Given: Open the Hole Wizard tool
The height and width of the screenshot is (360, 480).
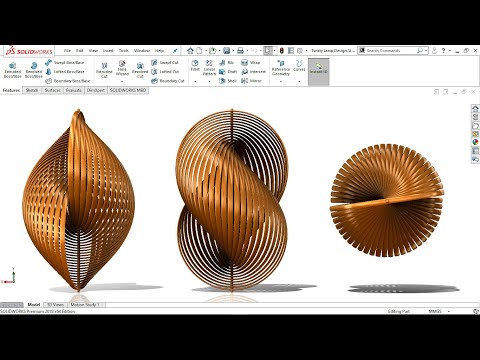Looking at the screenshot, I should click(x=122, y=68).
